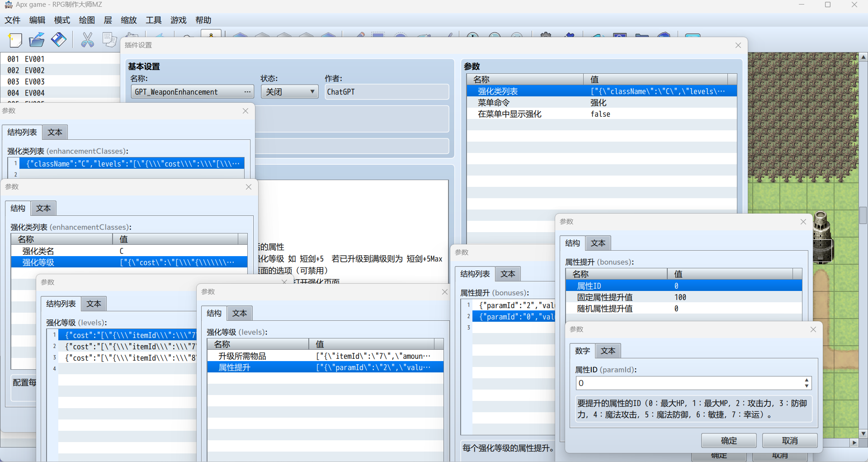Click the 属性ID paramId number field
Screen dimensions: 868x462
(689, 383)
